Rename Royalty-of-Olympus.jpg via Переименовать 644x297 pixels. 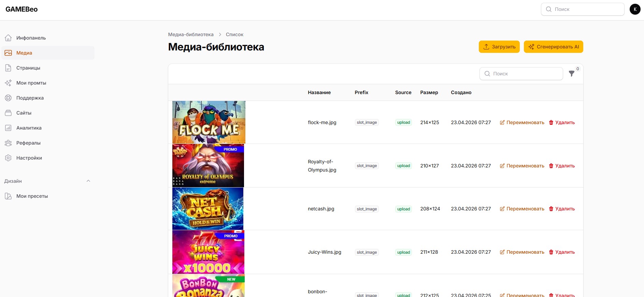522,166
